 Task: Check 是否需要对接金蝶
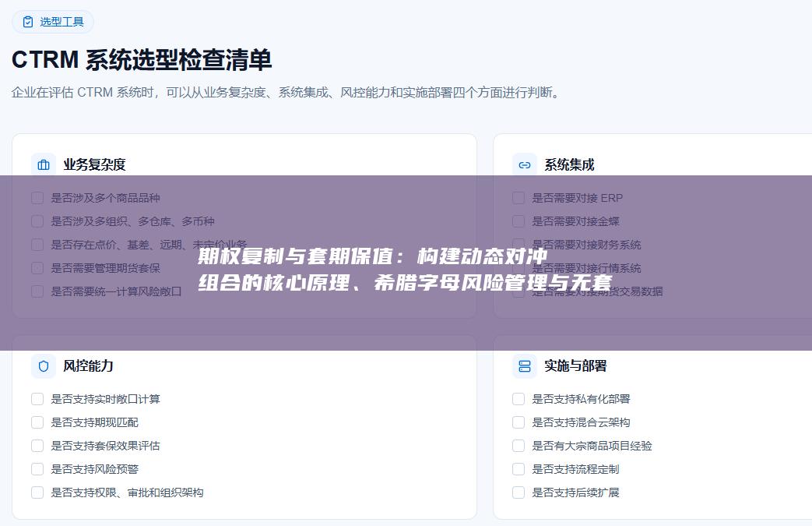[518, 221]
